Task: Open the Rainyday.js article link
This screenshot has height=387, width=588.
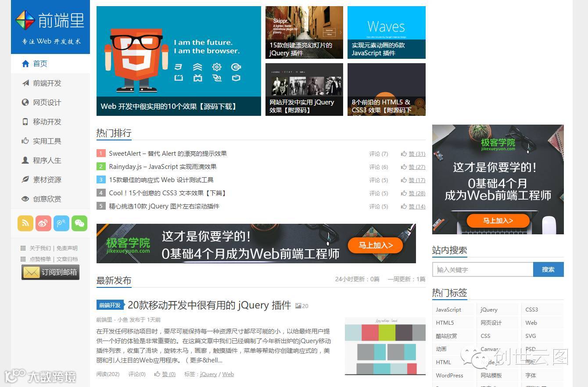Action: pyautogui.click(x=163, y=167)
